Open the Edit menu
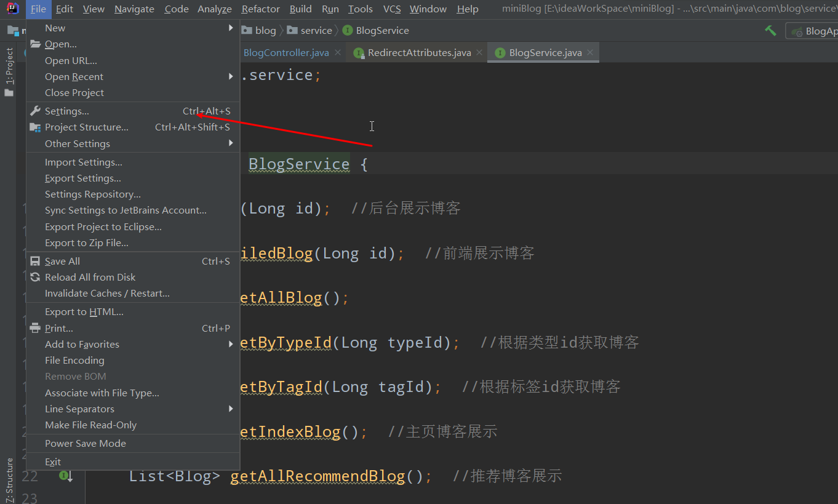 point(64,9)
